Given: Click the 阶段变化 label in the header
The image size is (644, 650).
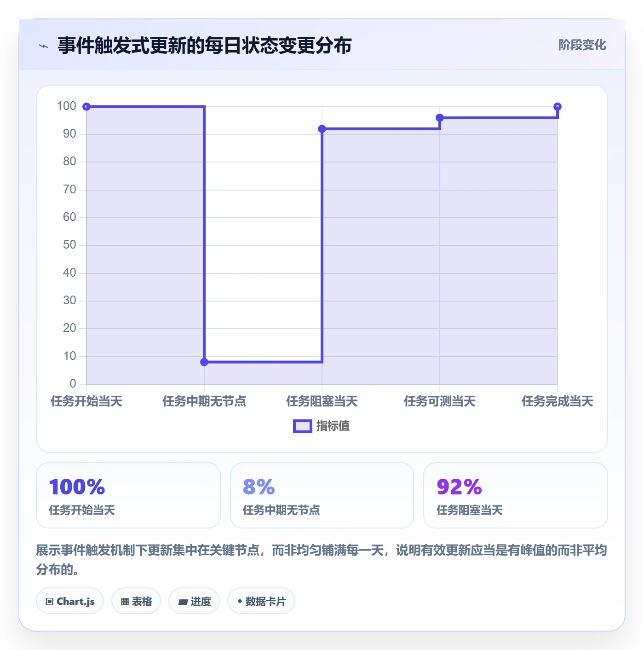Looking at the screenshot, I should 582,45.
